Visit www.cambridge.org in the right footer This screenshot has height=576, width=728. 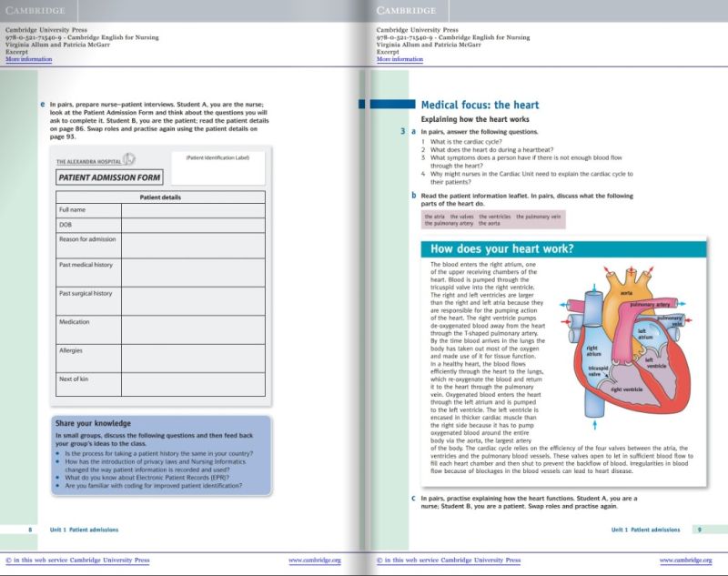point(685,561)
